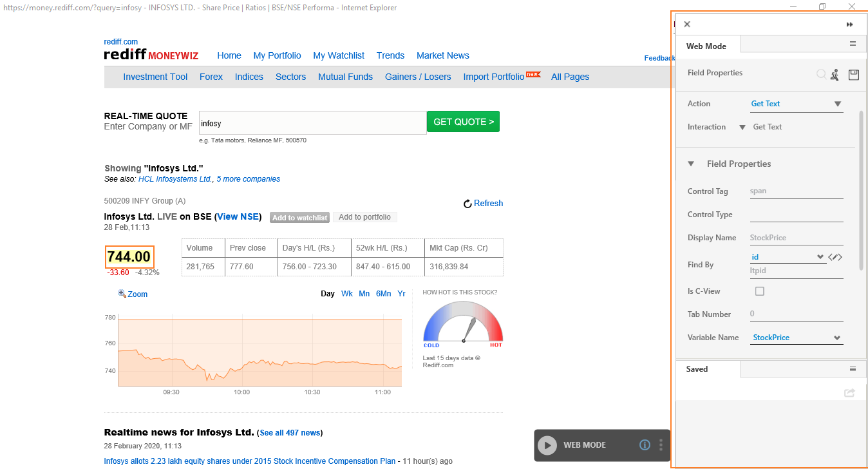868x469 pixels.
Task: Select the Mn chart range
Action: (364, 294)
